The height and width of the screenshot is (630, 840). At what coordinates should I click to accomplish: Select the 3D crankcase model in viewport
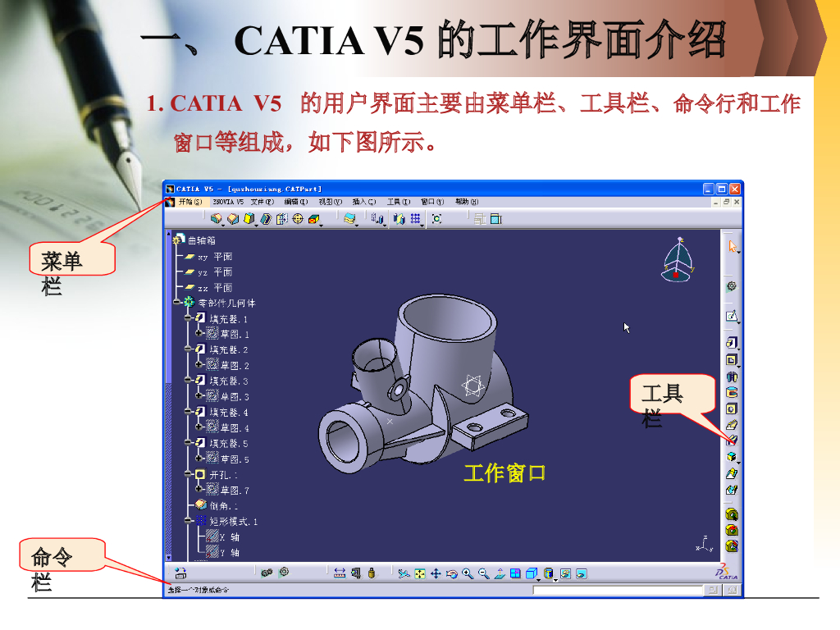tap(423, 385)
